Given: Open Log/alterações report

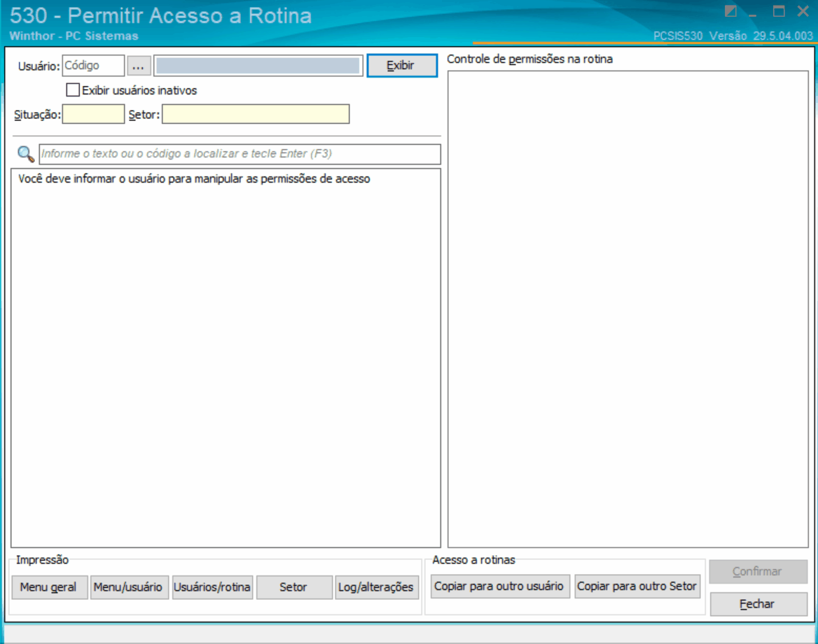Looking at the screenshot, I should pos(377,587).
